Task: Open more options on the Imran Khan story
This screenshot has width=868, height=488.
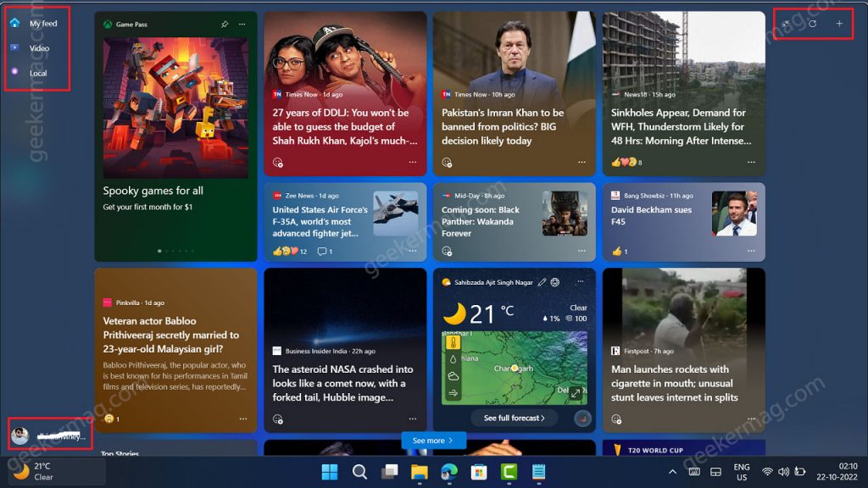Action: click(x=581, y=162)
